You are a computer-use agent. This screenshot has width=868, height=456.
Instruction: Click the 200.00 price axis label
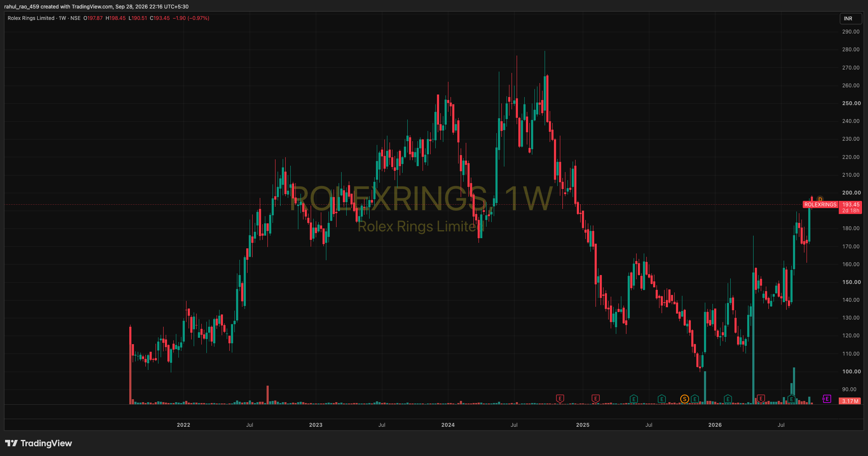click(x=851, y=192)
